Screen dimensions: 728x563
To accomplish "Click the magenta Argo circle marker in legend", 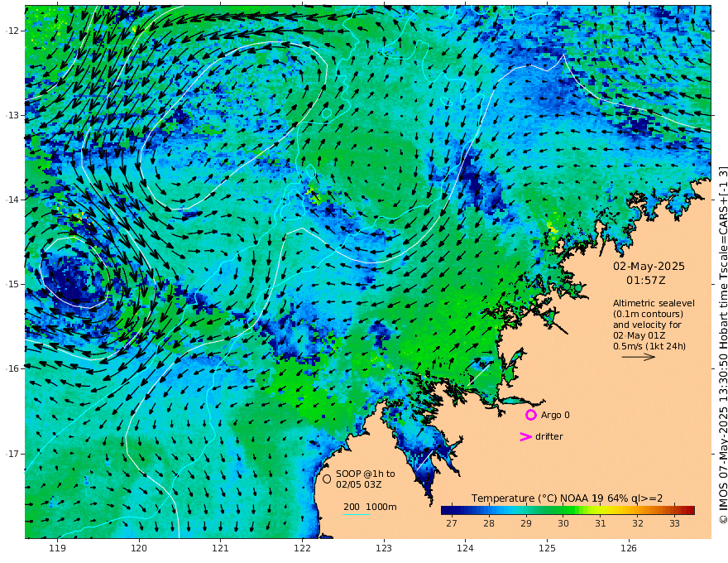I will pos(530,415).
